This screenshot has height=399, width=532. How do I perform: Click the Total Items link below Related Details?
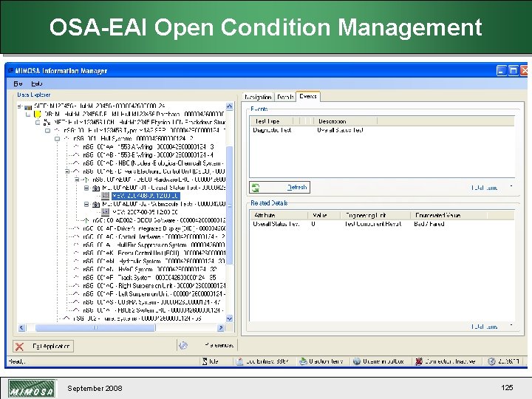pyautogui.click(x=484, y=327)
